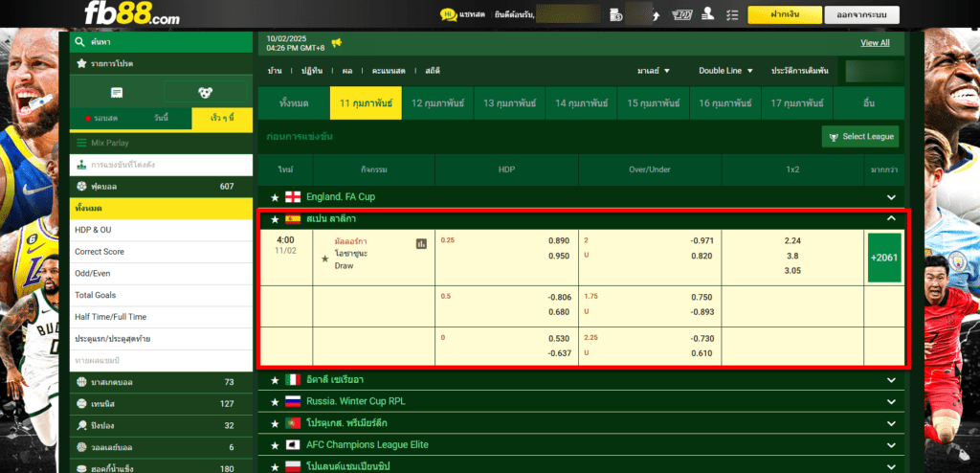Screen dimensions: 980x473
Task: Click the yellow ฝากเงิน deposit button
Action: pyautogui.click(x=785, y=15)
